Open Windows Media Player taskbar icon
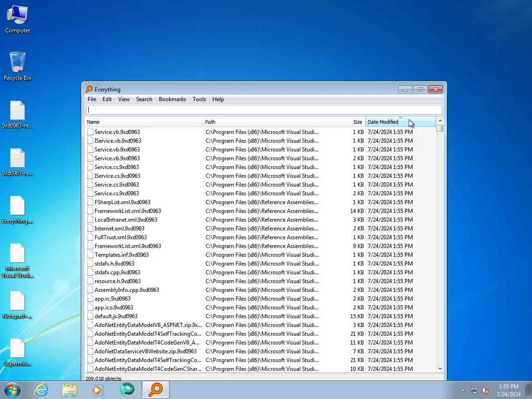This screenshot has height=399, width=532. [x=98, y=390]
